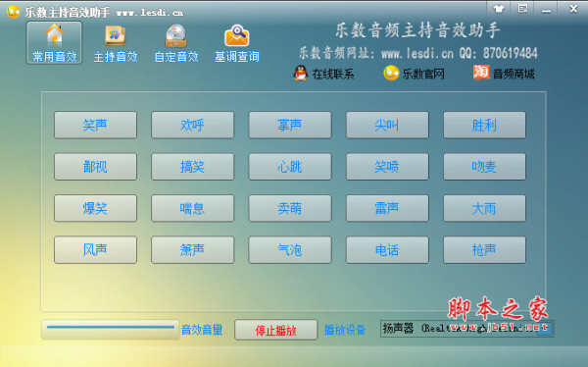Viewport: 588px width, 367px height.
Task: Play the 雷声 thunder effect
Action: [x=387, y=208]
